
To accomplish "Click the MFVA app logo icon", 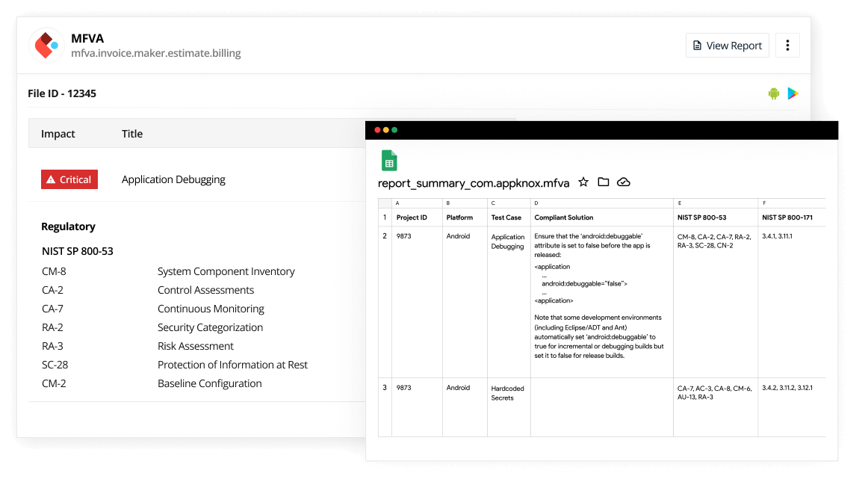I will tap(46, 46).
